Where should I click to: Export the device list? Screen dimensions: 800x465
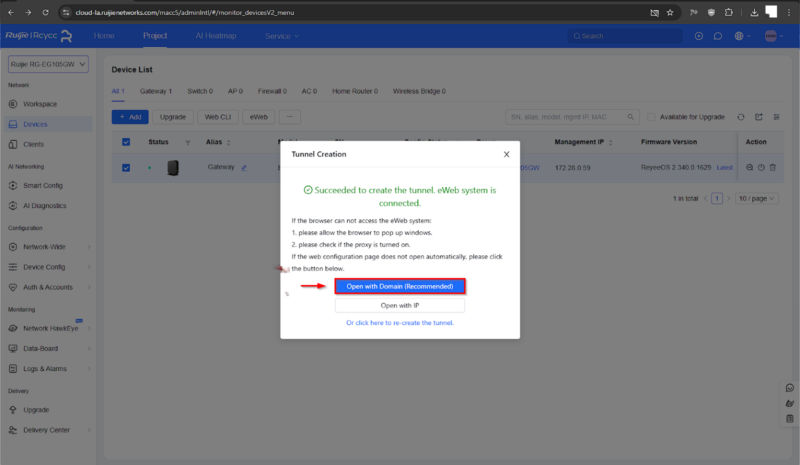(759, 117)
